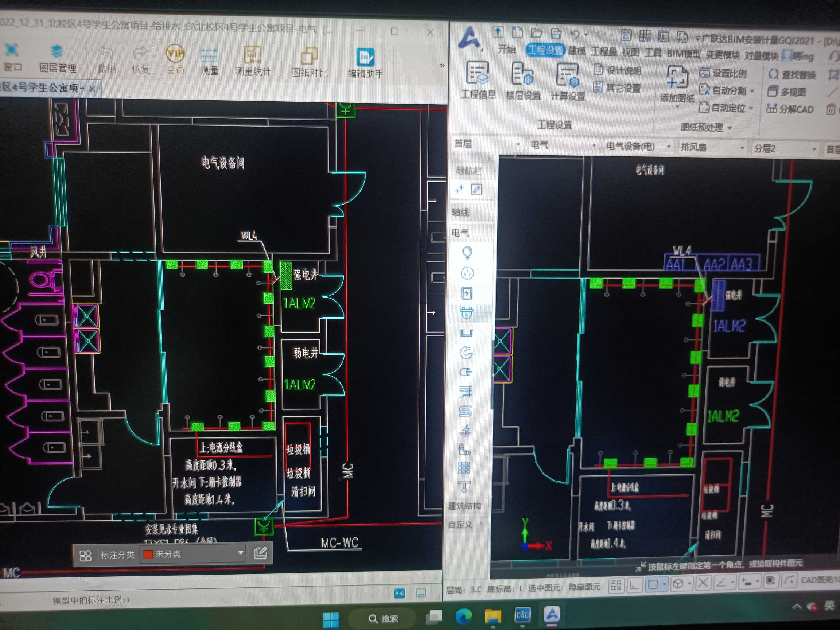Toggle 隐藏图元 in the status bar
840x630 pixels.
click(584, 587)
